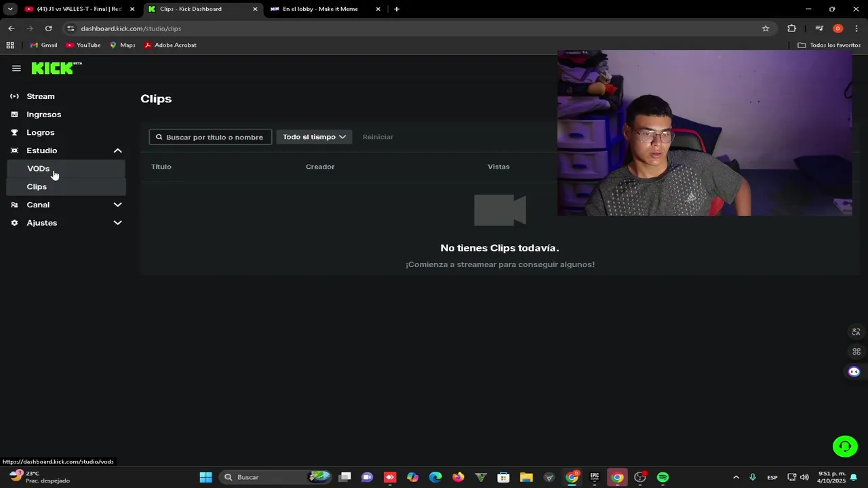Open the YouTube bookmark
Screen dimensions: 868x488
point(83,45)
